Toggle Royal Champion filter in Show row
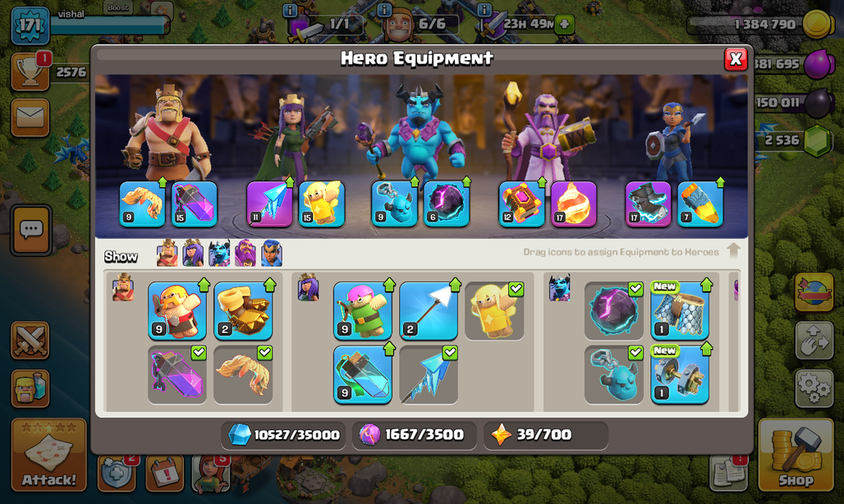 [x=272, y=254]
